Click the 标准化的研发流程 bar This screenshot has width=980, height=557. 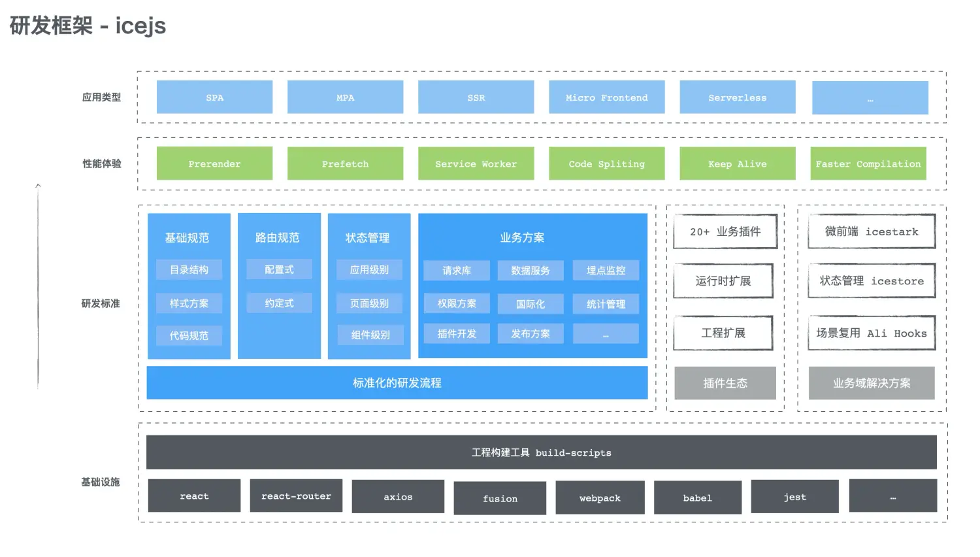coord(397,382)
